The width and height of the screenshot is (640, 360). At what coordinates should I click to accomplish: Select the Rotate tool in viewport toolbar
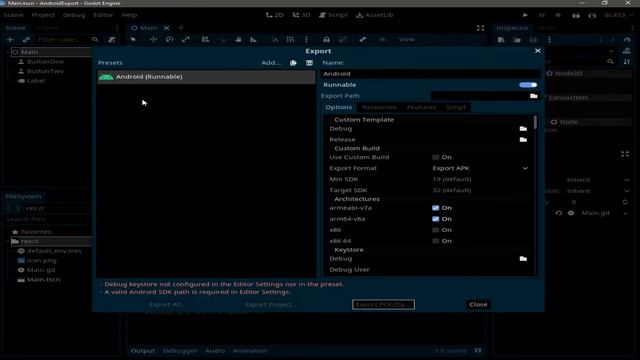[x=169, y=40]
